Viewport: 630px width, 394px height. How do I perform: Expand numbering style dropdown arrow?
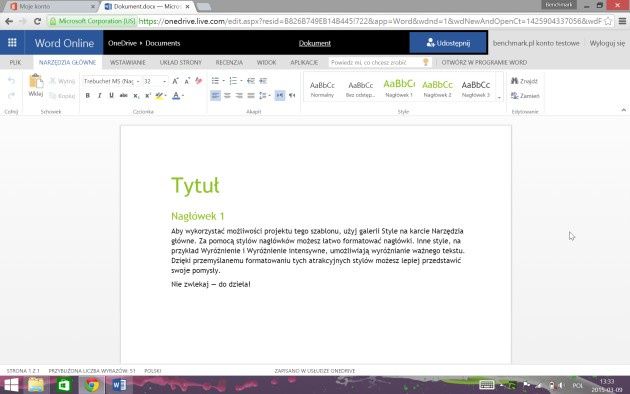pos(241,81)
